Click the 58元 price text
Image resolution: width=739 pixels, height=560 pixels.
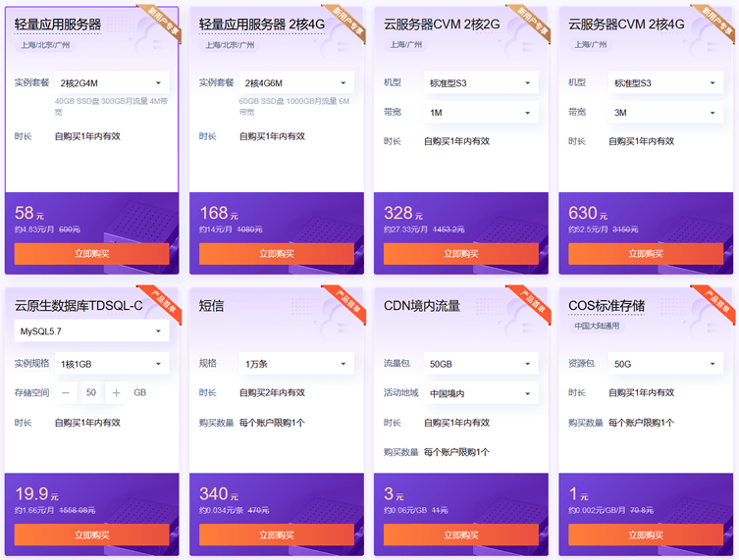(29, 213)
